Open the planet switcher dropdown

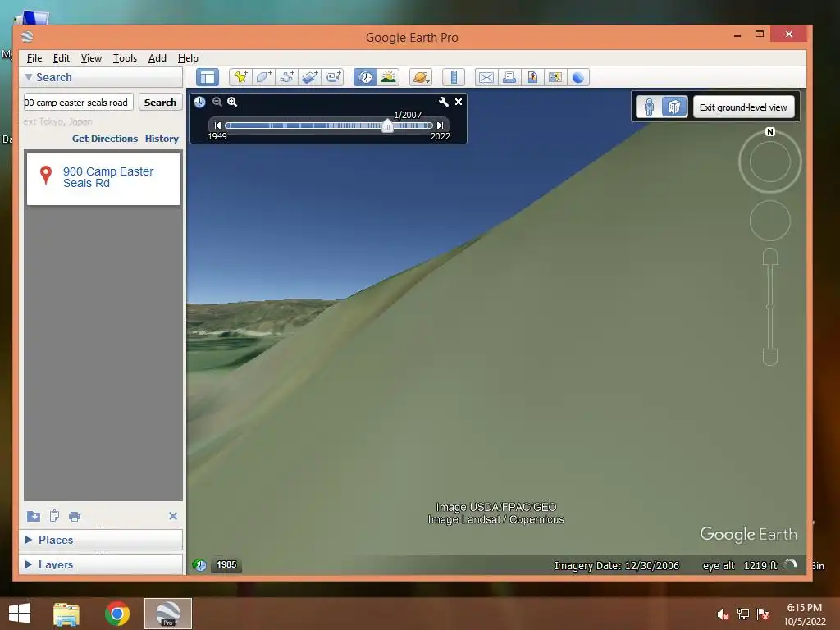tap(421, 77)
